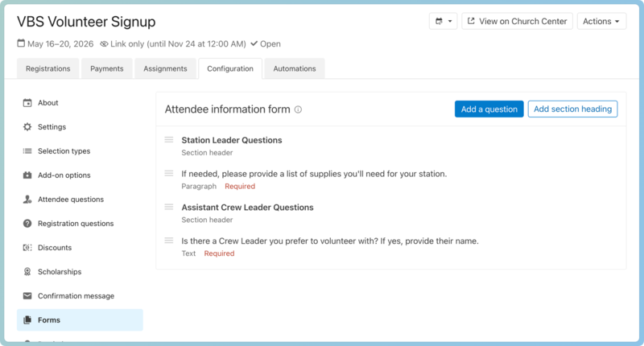
Task: Click the Attendee questions person icon
Action: click(x=27, y=200)
